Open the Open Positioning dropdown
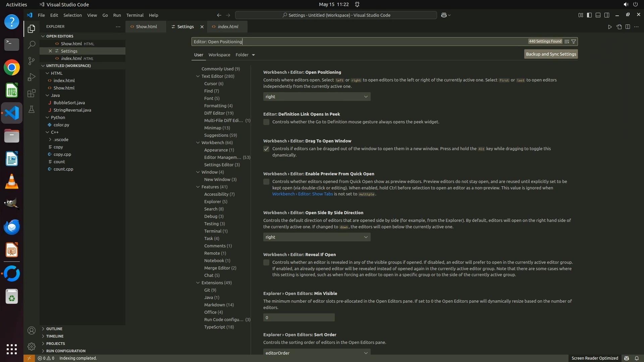Viewport: 644px width, 362px height. (x=317, y=97)
